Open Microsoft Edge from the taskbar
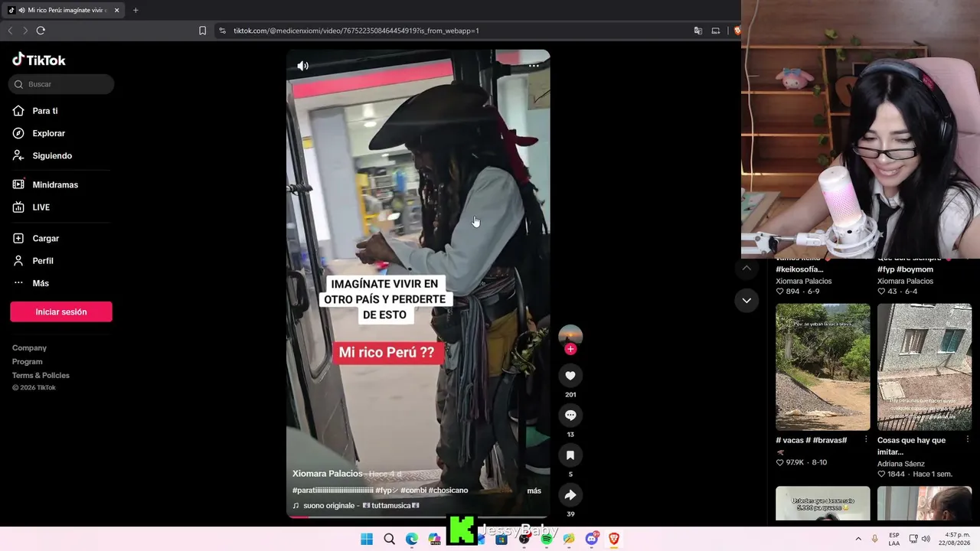The width and height of the screenshot is (980, 551). [x=412, y=540]
